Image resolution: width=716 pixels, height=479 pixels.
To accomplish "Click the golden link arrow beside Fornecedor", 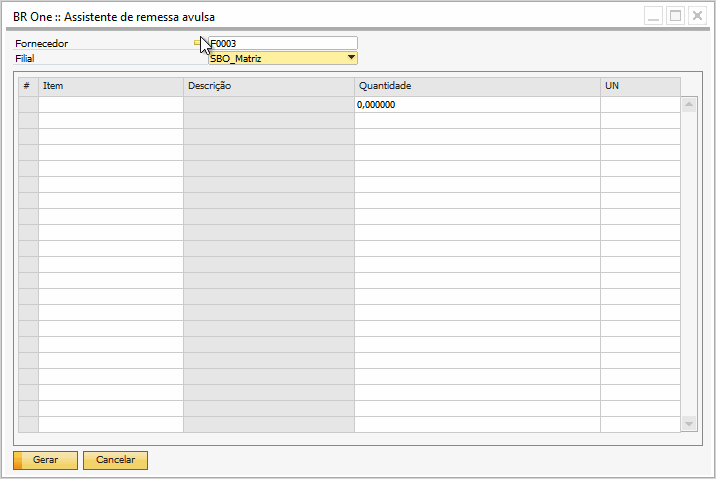I will point(197,43).
